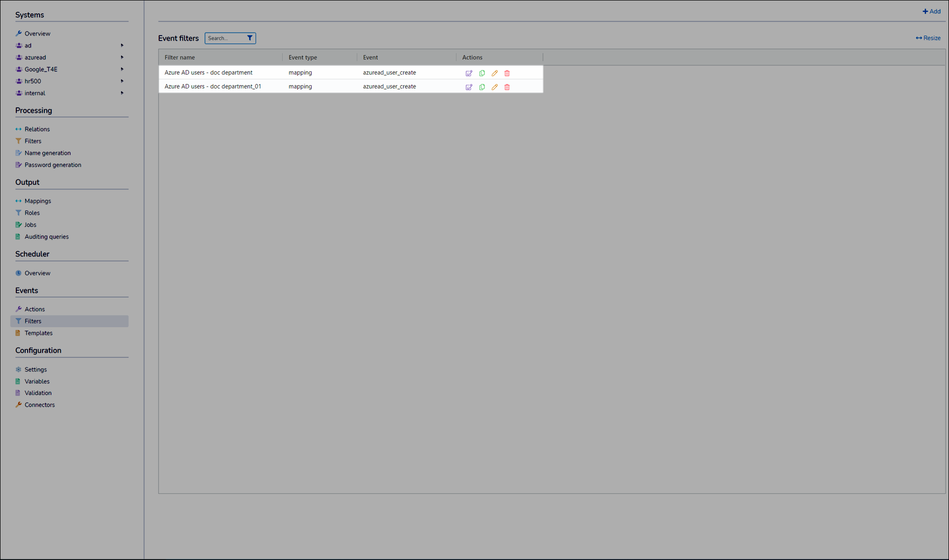Delete the 'doc department_01' filter with trash icon
Screen dimensions: 949x560
[x=507, y=87]
